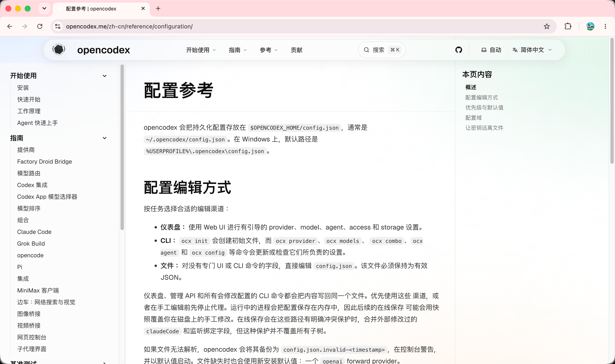Image resolution: width=615 pixels, height=364 pixels.
Task: Open the Chrome profile avatar
Action: coord(590,26)
